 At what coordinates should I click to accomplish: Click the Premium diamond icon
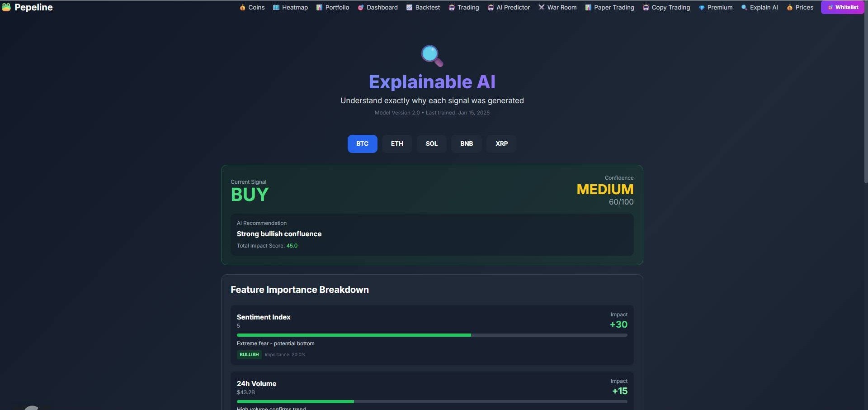coord(702,8)
